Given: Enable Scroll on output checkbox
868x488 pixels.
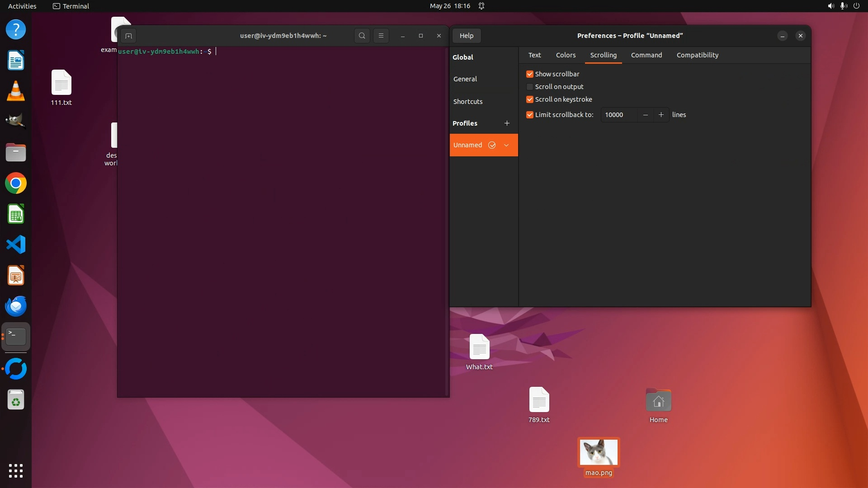Looking at the screenshot, I should [530, 87].
